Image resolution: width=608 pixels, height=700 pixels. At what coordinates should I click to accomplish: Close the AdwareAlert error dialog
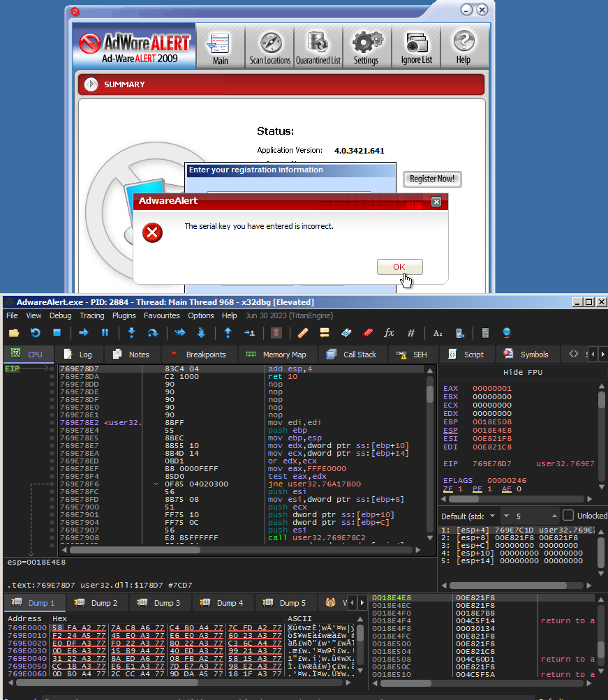(x=436, y=202)
